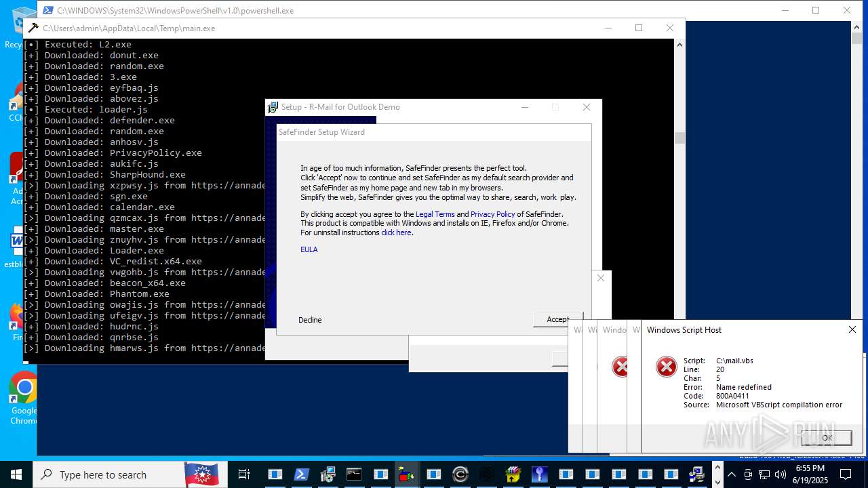
Task: Select the 'Downloaded: VC_redist.x64.exe' line
Action: (113, 262)
